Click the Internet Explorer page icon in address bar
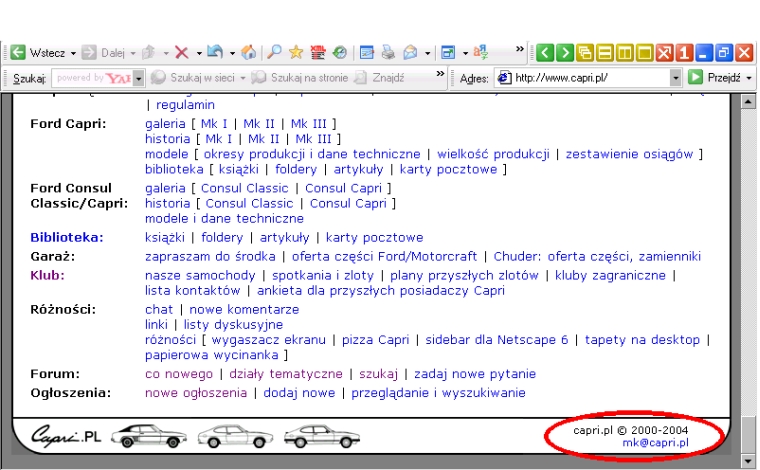The width and height of the screenshot is (760, 470). 505,78
